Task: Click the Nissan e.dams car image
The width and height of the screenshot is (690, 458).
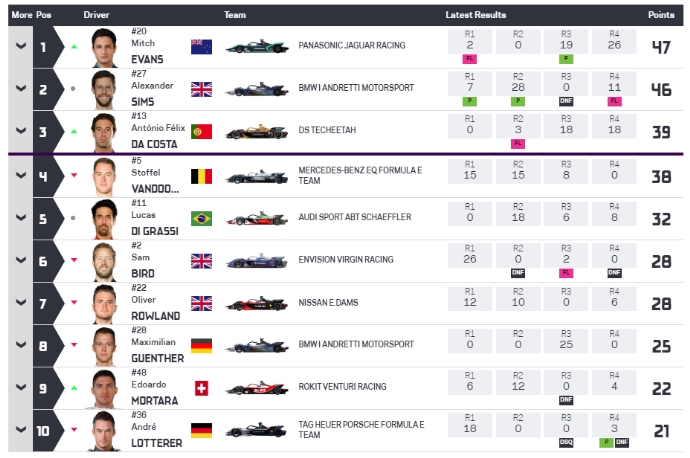Action: (x=256, y=303)
